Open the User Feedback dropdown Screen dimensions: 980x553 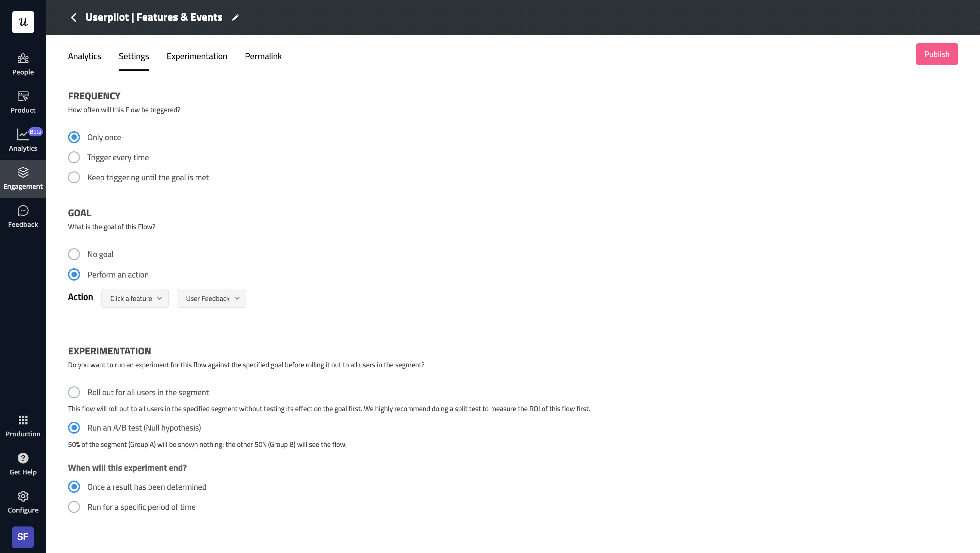pos(211,298)
